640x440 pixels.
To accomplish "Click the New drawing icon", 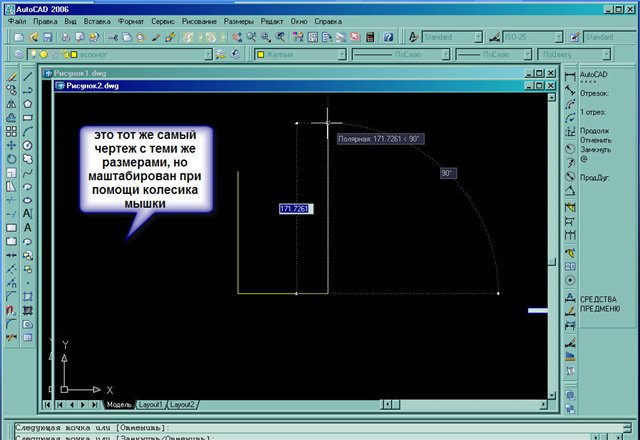I will [x=19, y=37].
